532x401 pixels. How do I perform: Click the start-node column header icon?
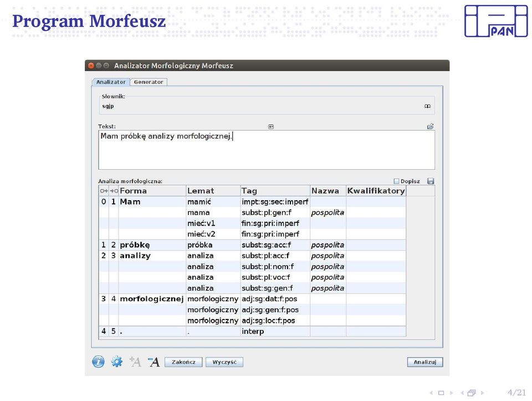[x=104, y=191]
